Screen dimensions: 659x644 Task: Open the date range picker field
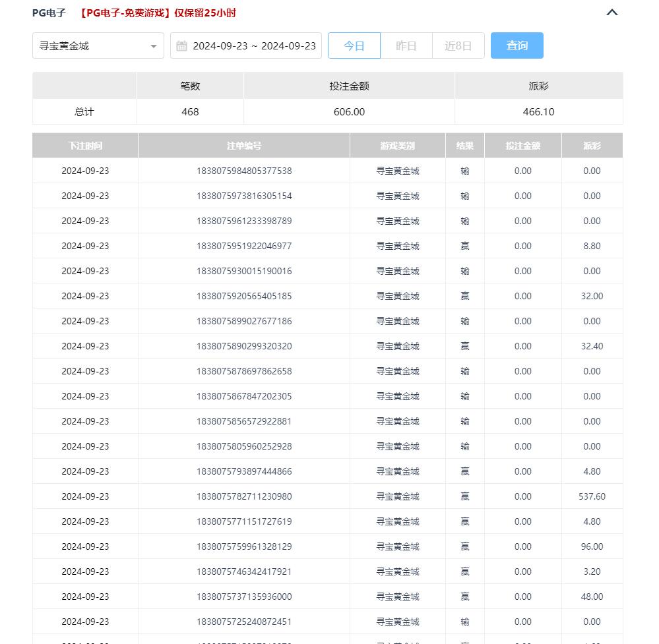tap(253, 46)
